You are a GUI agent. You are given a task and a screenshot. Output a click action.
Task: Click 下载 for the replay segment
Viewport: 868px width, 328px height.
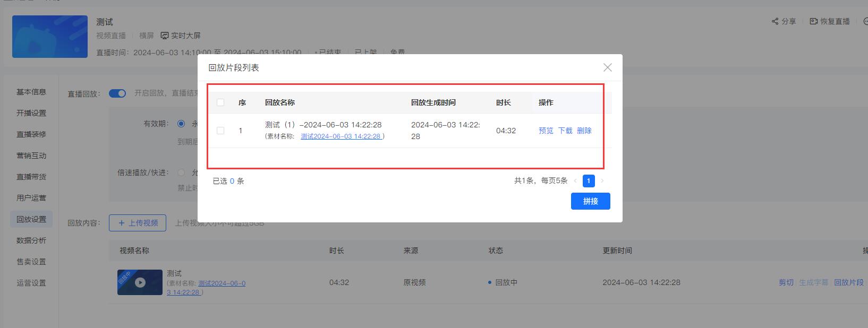click(x=565, y=131)
